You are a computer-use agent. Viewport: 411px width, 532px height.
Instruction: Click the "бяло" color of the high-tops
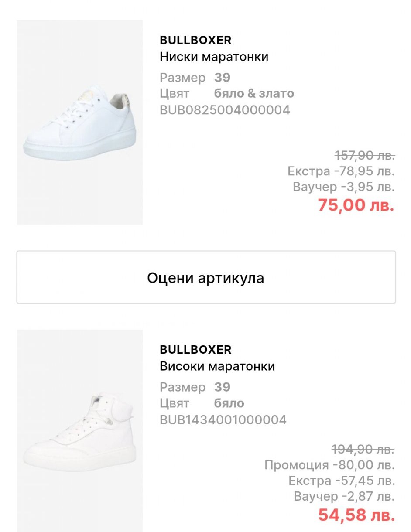pos(229,403)
